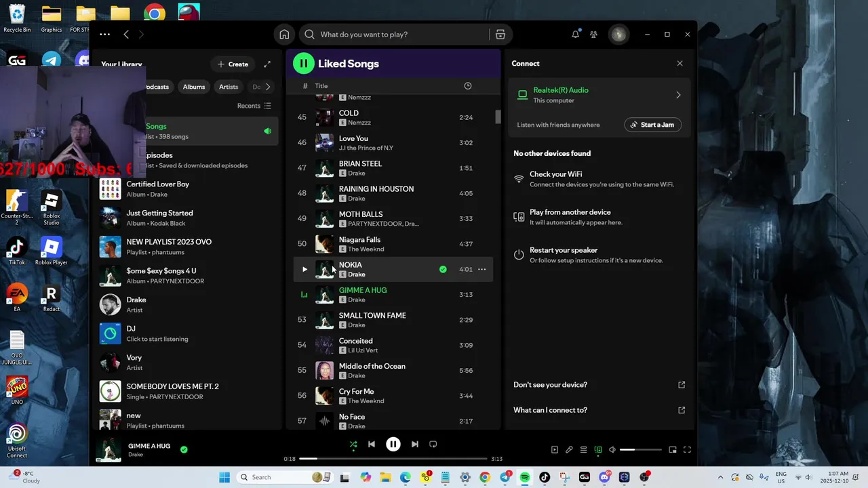Pause Liked Songs with green button
Viewport: 868px width, 488px height.
pyautogui.click(x=303, y=64)
